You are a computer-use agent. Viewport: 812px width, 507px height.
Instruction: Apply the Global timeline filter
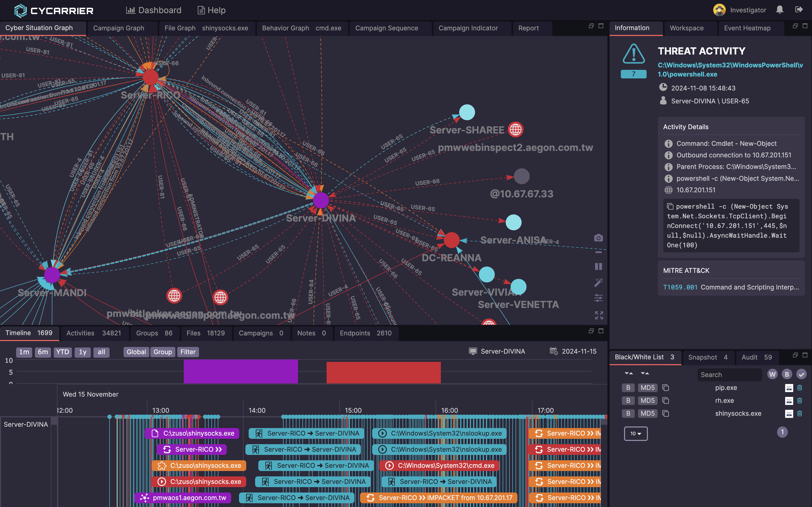point(136,352)
